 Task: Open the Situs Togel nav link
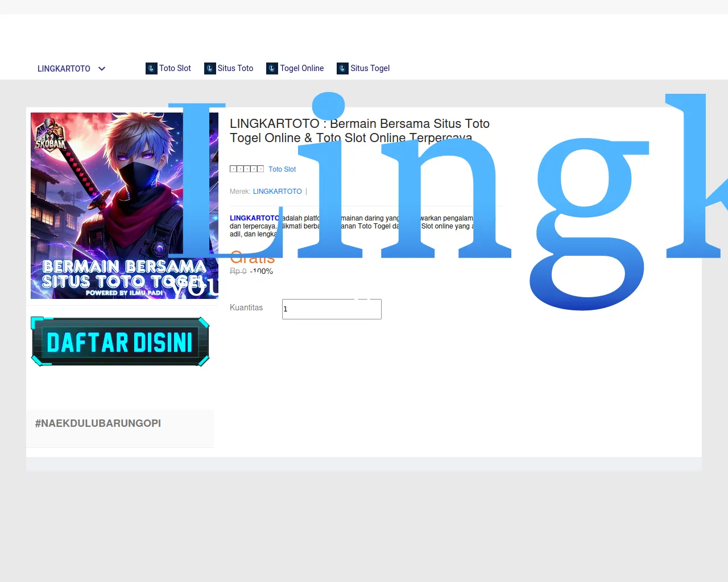click(x=370, y=68)
